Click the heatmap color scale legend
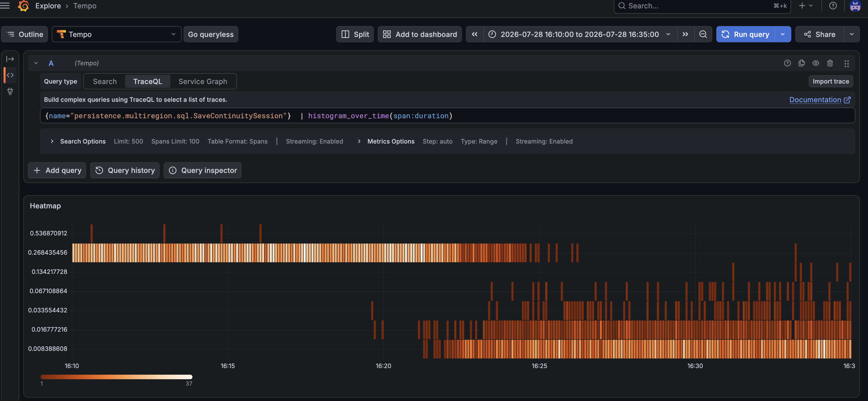Image resolution: width=868 pixels, height=401 pixels. pyautogui.click(x=116, y=377)
